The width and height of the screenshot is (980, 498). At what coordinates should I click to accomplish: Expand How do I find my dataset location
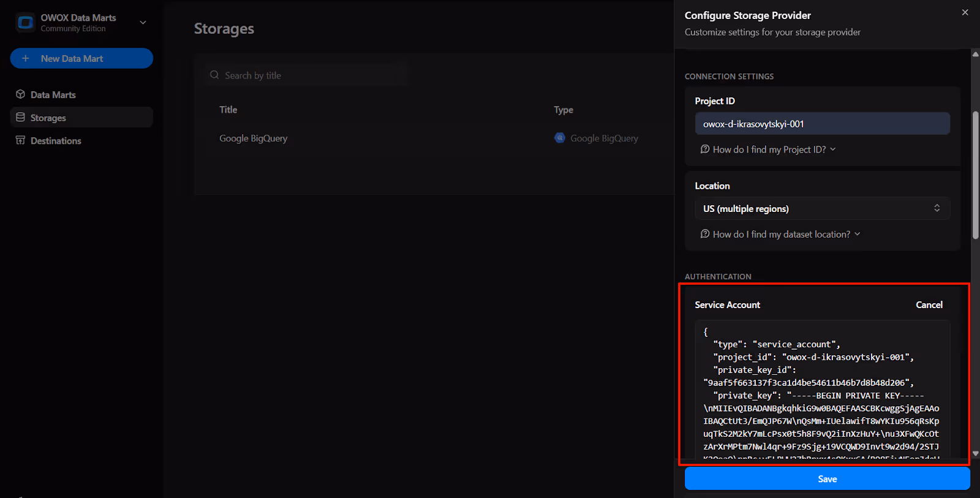780,234
